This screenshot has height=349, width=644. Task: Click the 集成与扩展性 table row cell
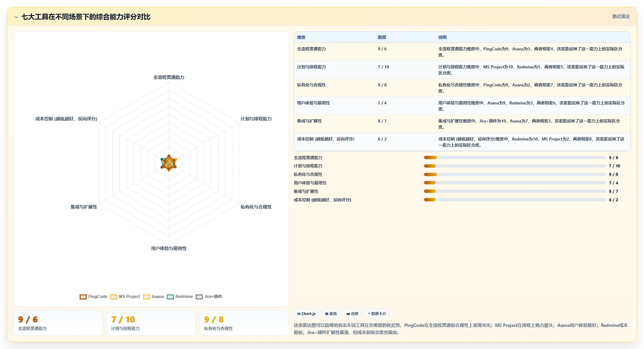pos(309,121)
